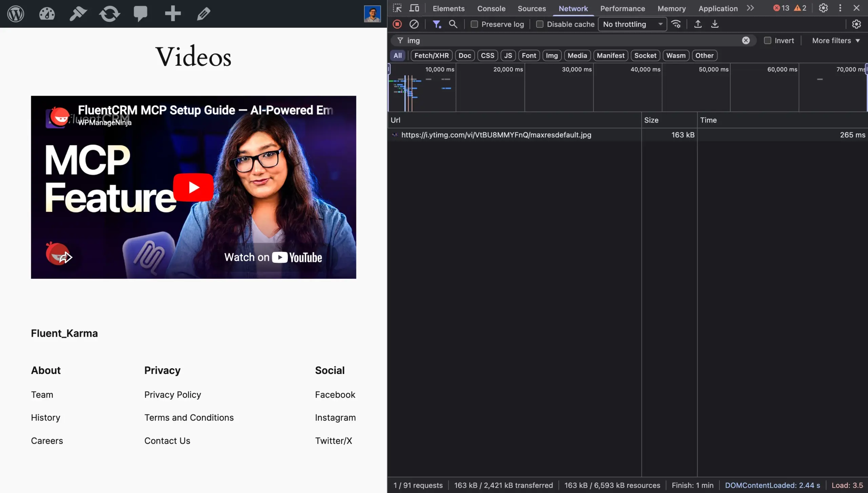Viewport: 868px width, 493px height.
Task: Toggle Img request filter
Action: (x=552, y=56)
